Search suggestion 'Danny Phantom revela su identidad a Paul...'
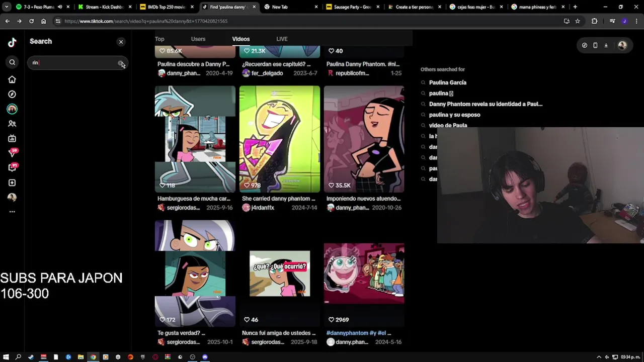Screen dimensions: 644x362 (486, 104)
